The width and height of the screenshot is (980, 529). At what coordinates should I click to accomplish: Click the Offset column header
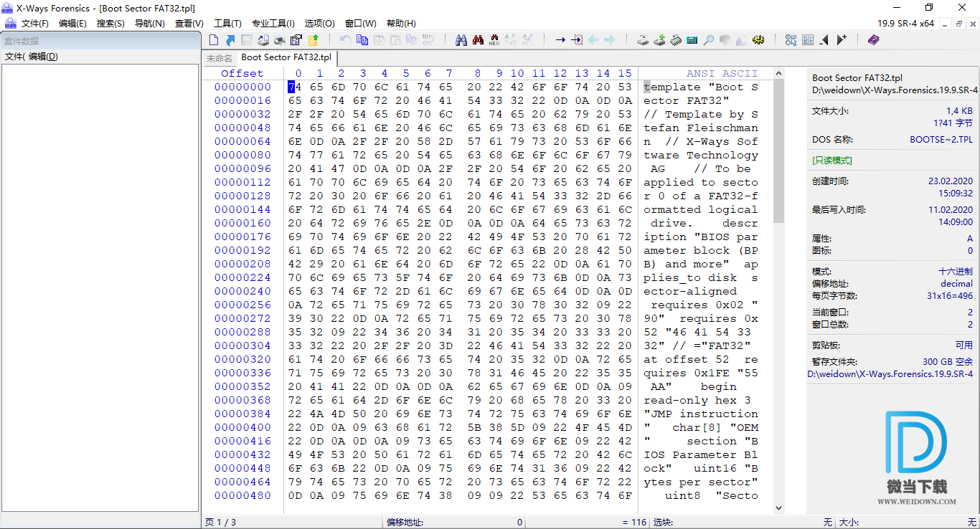(242, 73)
